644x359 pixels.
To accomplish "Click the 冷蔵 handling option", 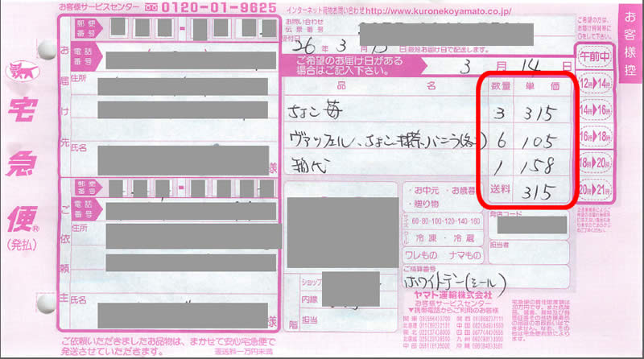I will (x=464, y=237).
